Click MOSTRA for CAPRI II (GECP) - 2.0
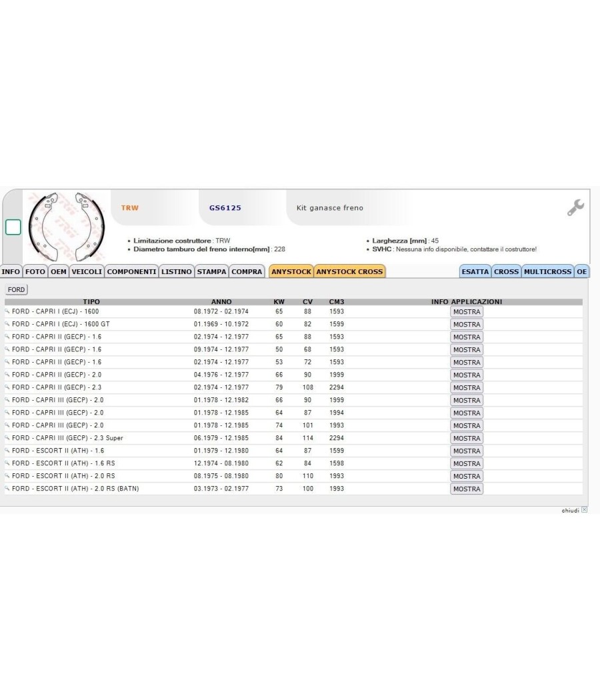The image size is (600, 700). tap(467, 375)
